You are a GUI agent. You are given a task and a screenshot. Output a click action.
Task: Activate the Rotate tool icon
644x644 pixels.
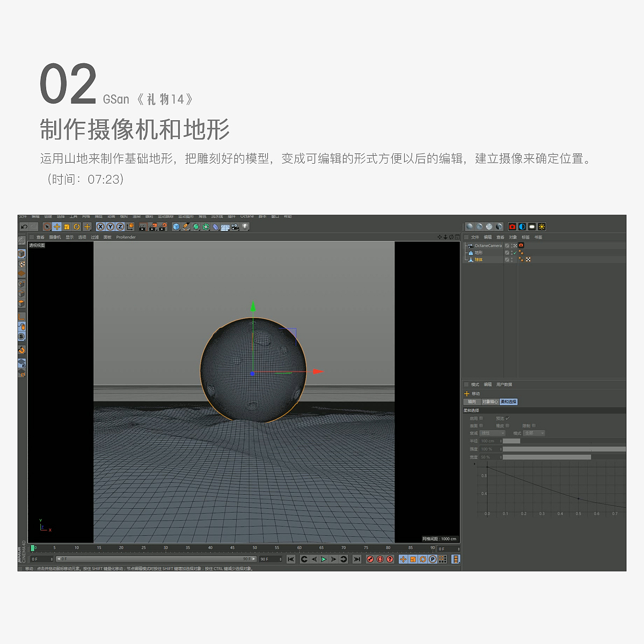coord(77,227)
